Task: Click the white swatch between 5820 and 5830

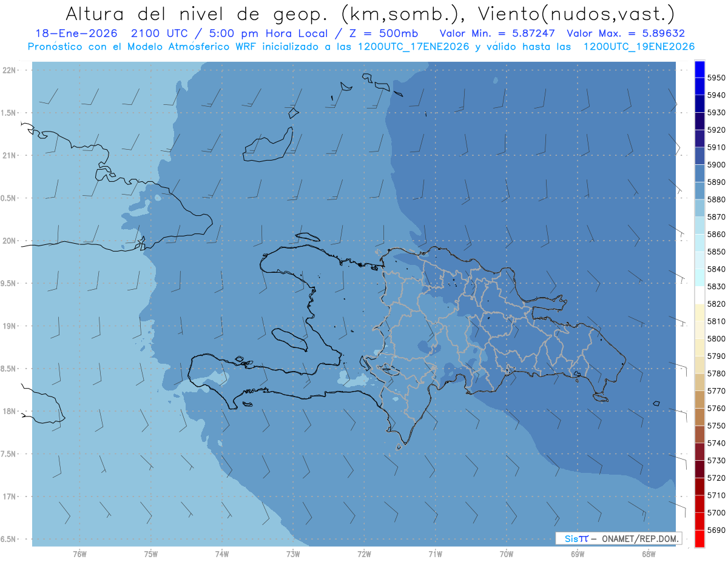Action: [699, 295]
